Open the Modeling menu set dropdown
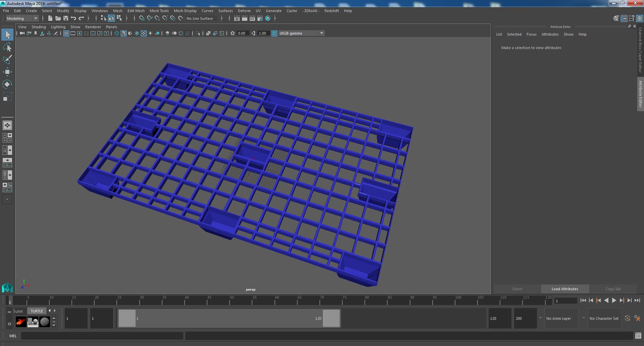 tap(22, 18)
